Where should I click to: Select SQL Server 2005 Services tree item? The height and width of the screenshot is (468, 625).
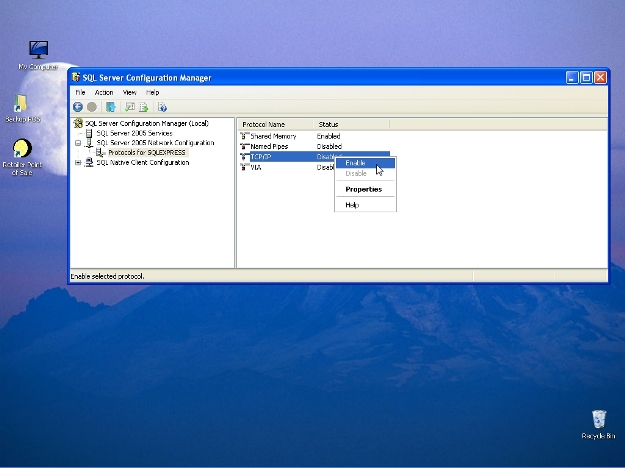coord(133,133)
